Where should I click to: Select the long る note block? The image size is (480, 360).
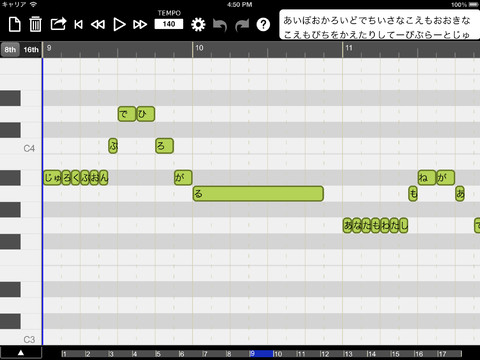(x=258, y=194)
